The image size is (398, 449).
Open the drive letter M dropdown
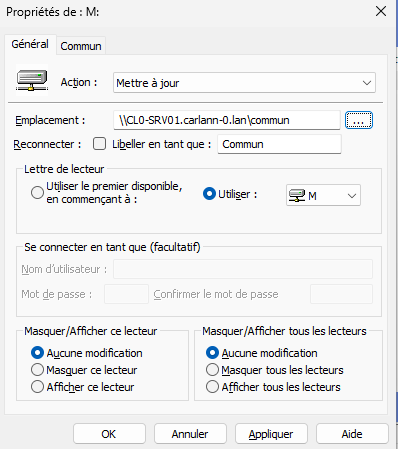323,195
